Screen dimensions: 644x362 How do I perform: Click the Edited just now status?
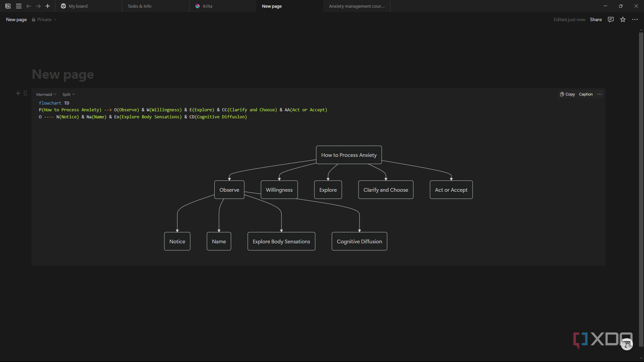coord(569,19)
